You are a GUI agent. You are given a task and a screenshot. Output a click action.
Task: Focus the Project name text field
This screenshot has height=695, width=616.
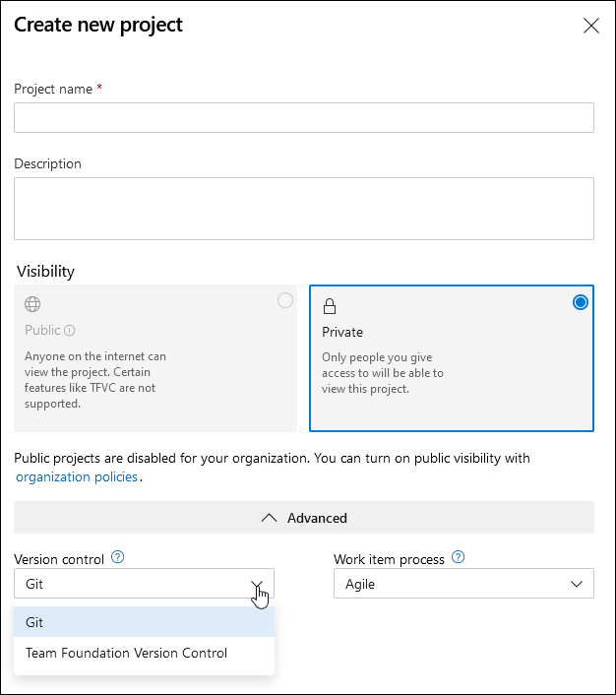pos(303,117)
